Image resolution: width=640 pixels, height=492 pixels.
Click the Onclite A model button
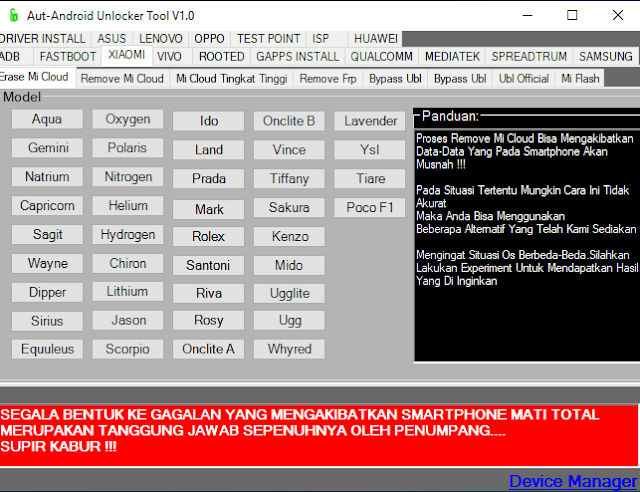point(209,349)
